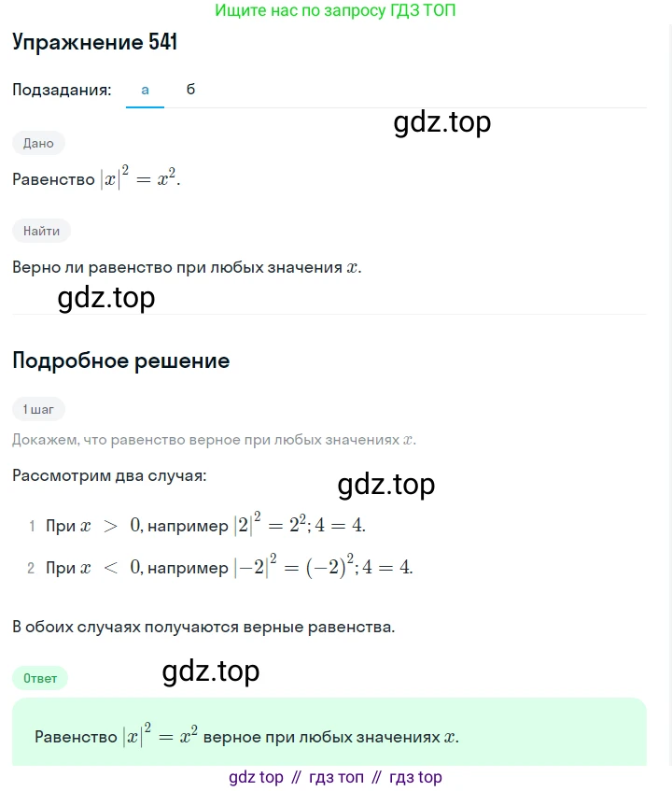Screen dimensions: 672x791
Task: Click the gdz.top watermark below 'Найти' text
Action: coord(106,298)
